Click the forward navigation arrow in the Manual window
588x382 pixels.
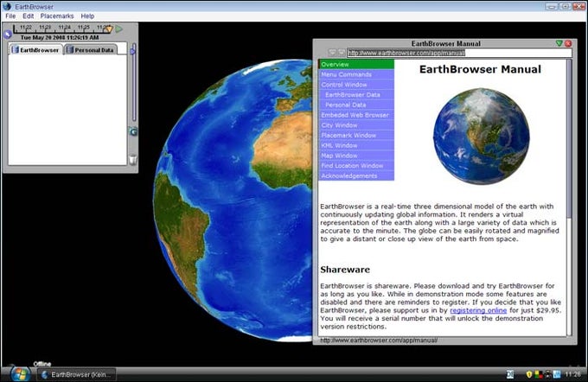pyautogui.click(x=342, y=53)
